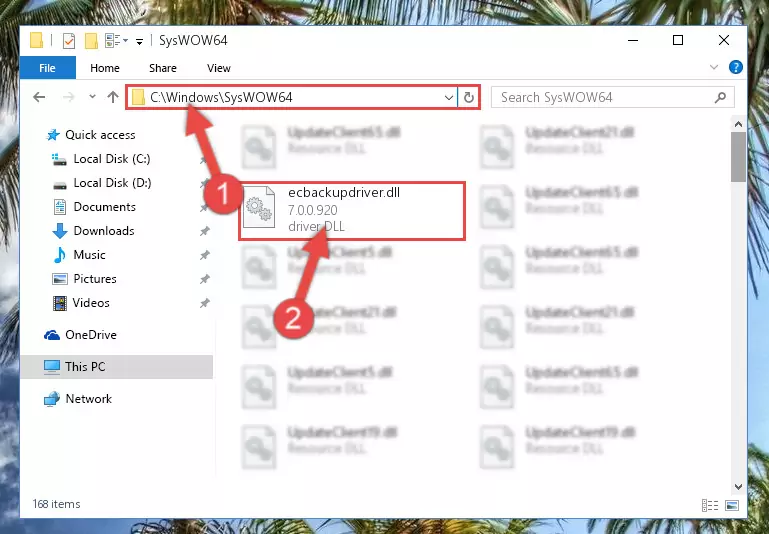Open the Customize Quick Access Toolbar dropdown

(x=139, y=42)
